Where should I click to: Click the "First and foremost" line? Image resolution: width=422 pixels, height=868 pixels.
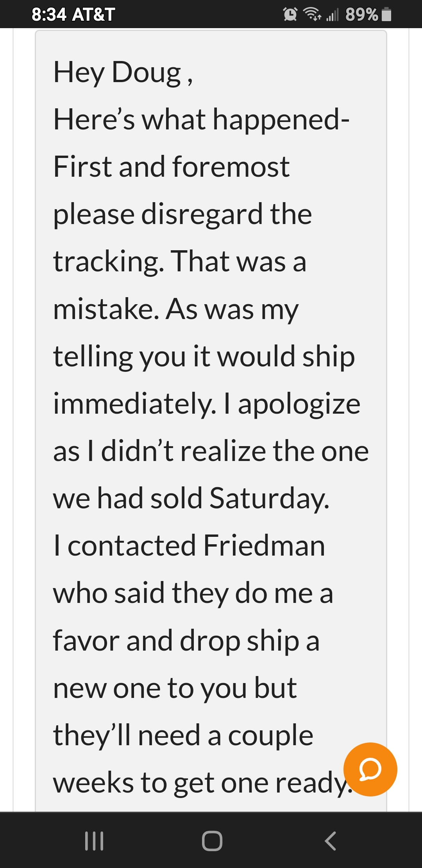click(x=172, y=167)
